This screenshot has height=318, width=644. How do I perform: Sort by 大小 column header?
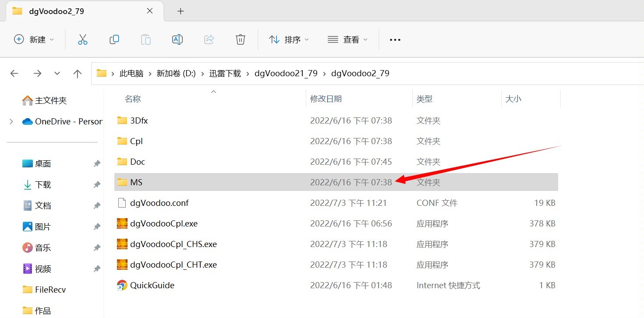click(513, 99)
